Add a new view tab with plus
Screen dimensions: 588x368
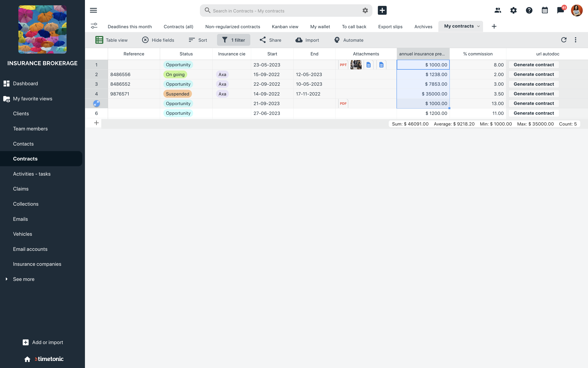[494, 26]
